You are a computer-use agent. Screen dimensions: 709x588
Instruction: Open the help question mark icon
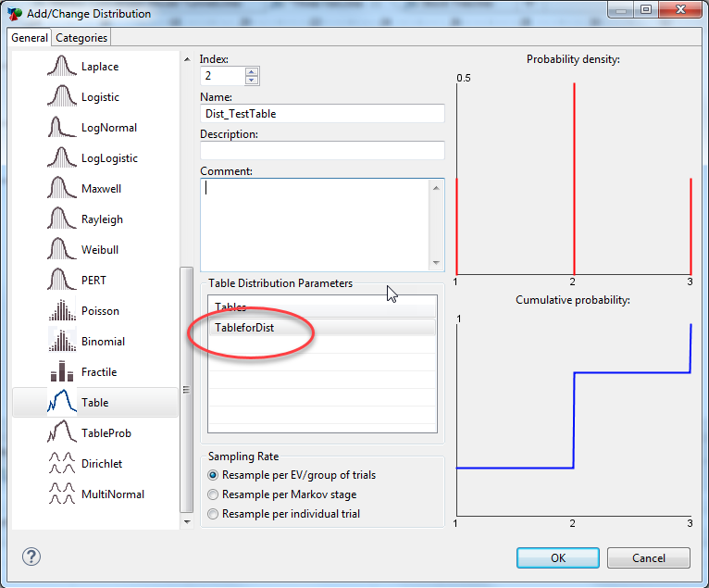(31, 557)
